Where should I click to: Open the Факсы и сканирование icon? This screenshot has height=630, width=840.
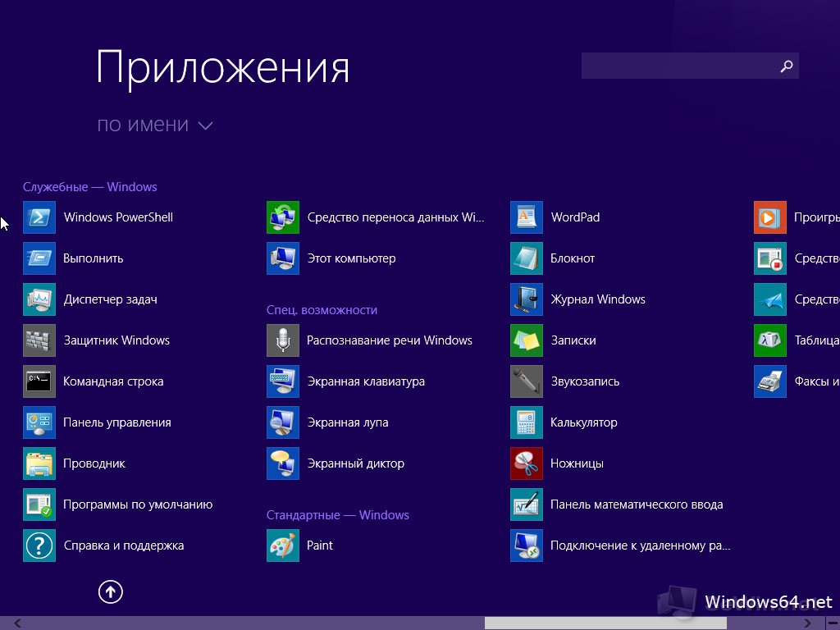pyautogui.click(x=770, y=381)
